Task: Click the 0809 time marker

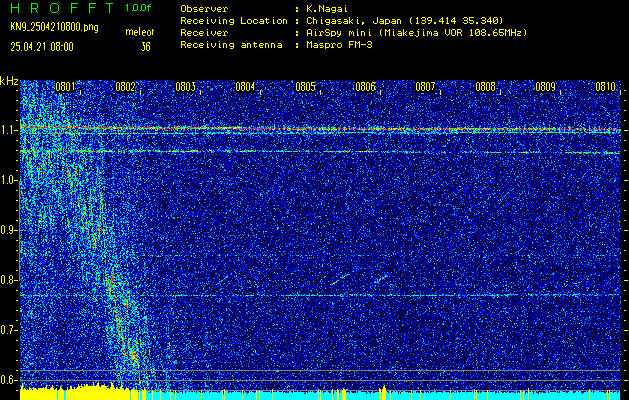Action: pyautogui.click(x=545, y=86)
